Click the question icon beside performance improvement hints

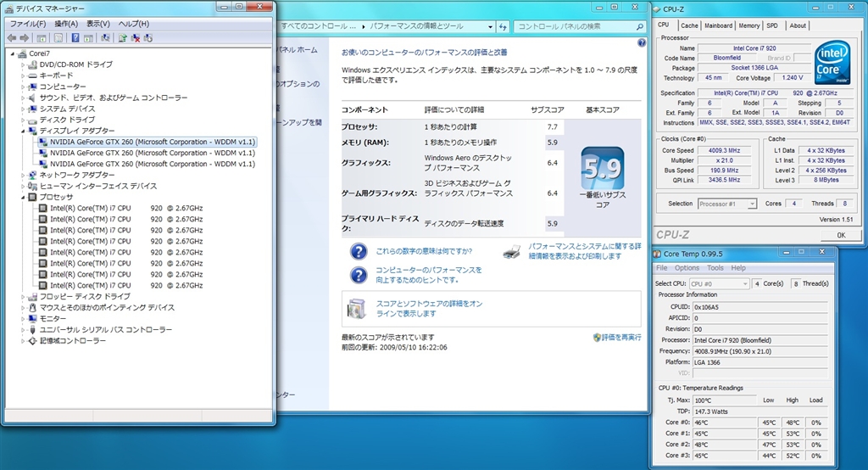coord(359,275)
